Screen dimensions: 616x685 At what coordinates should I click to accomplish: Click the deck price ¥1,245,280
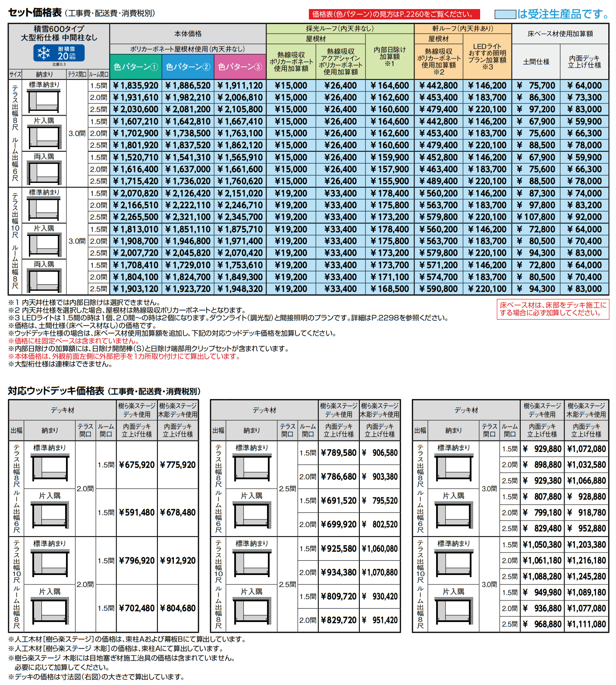point(586,576)
